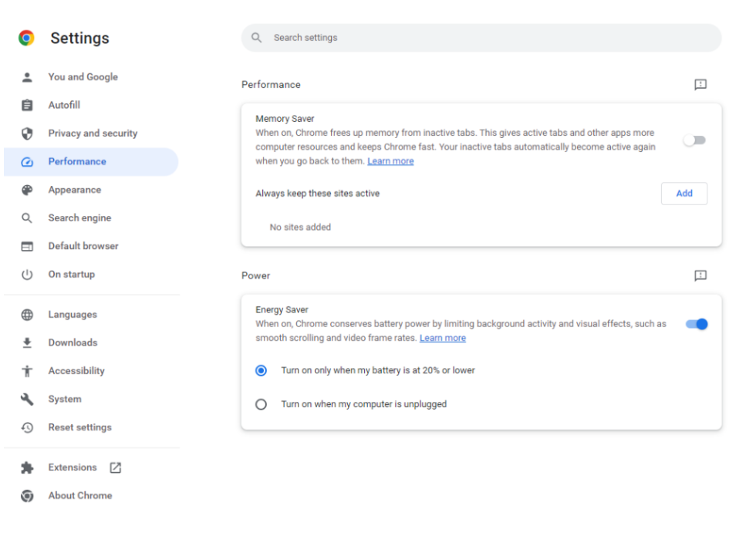Click the Privacy and security shield icon
Screen dimensions: 756x533
[x=27, y=133]
